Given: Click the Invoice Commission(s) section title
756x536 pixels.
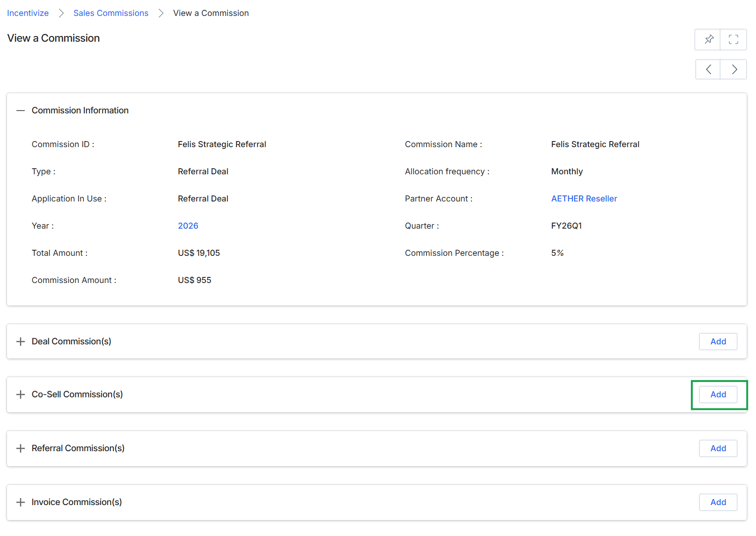Looking at the screenshot, I should click(77, 502).
